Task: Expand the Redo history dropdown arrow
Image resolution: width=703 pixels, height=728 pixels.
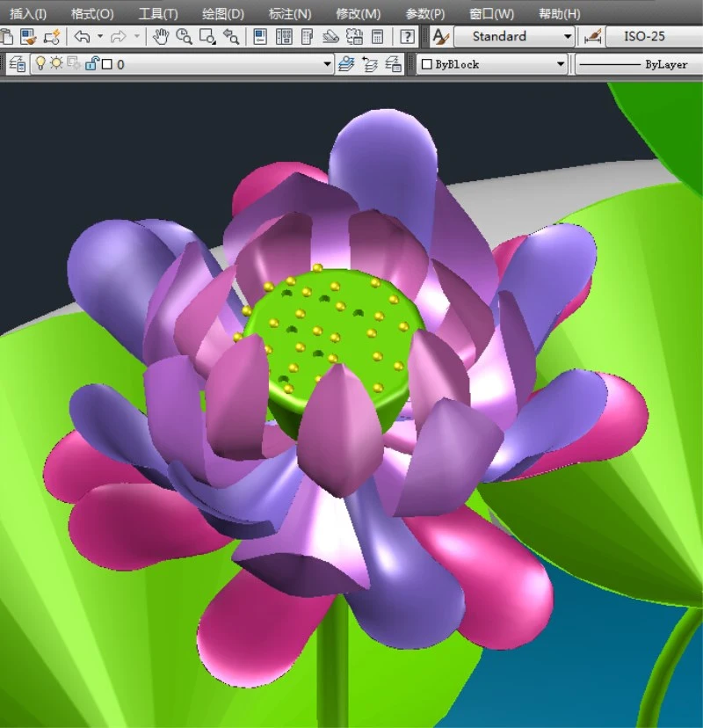Action: (137, 36)
